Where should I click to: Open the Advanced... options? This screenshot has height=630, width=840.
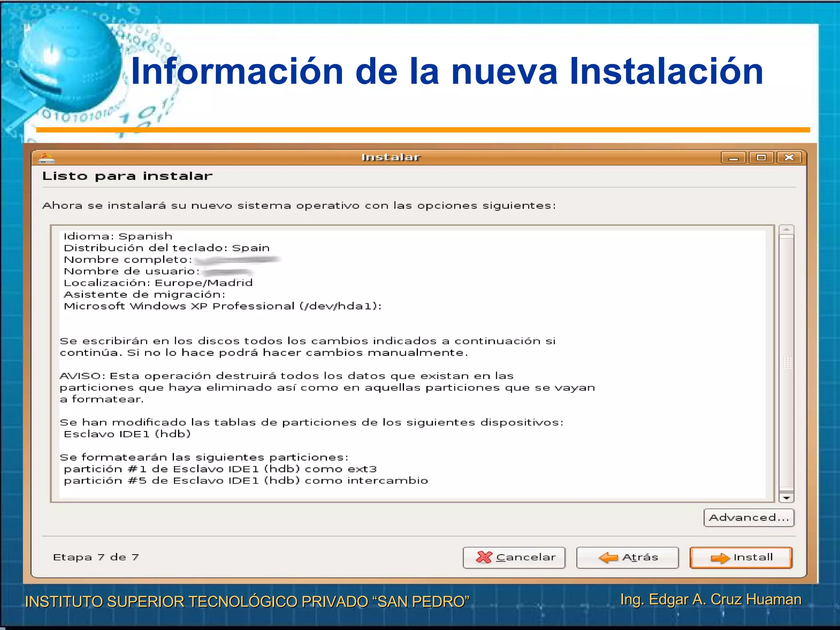coord(749,518)
